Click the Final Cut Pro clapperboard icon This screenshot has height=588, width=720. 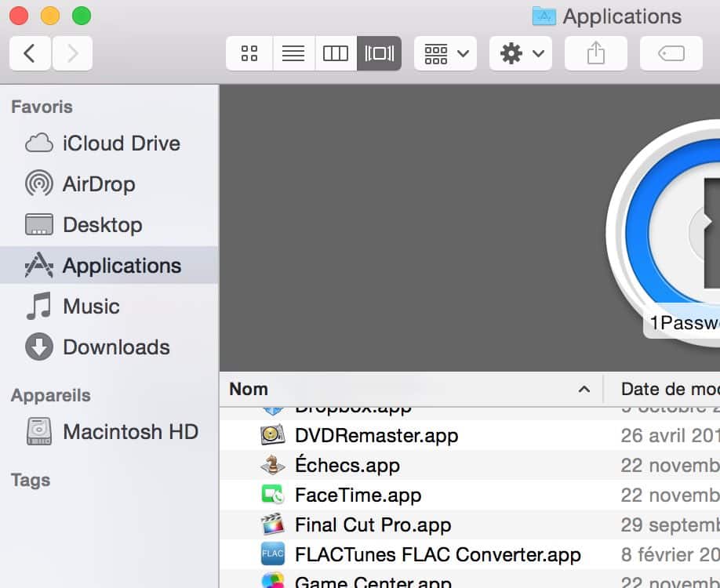pyautogui.click(x=273, y=524)
